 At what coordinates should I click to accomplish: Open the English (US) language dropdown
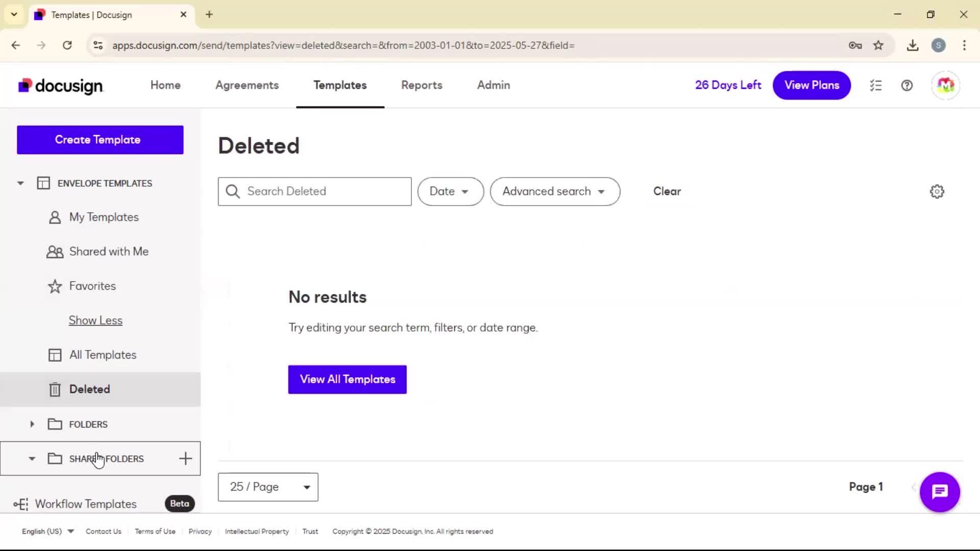point(48,532)
